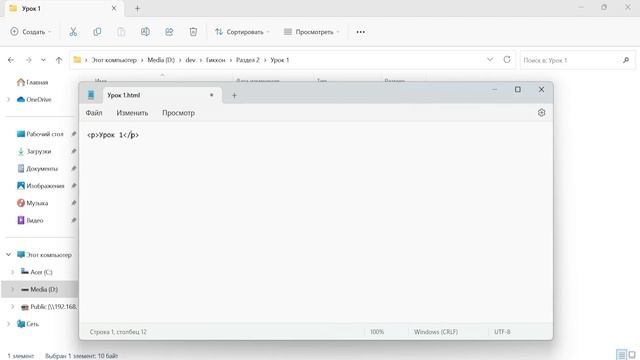Expand the Acer (C:) drive node
The height and width of the screenshot is (360, 640).
(13, 272)
